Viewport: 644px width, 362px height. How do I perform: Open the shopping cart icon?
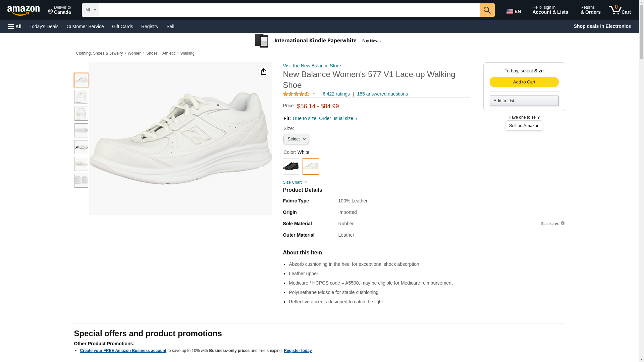(x=620, y=10)
